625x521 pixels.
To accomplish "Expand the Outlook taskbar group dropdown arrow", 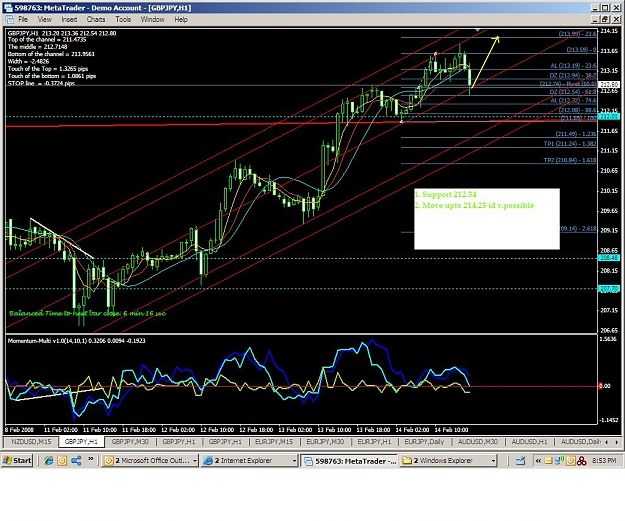I will 195,461.
